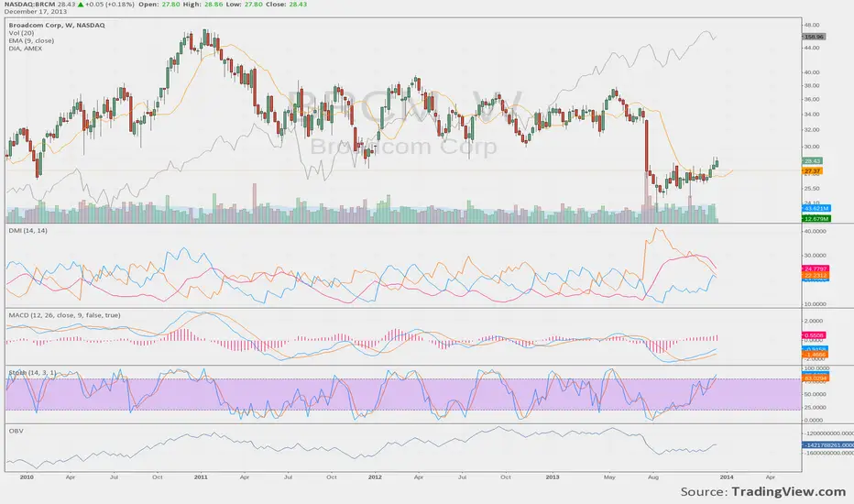Click the EMA (9, close) indicator label
This screenshot has height=504, width=854.
pos(31,41)
